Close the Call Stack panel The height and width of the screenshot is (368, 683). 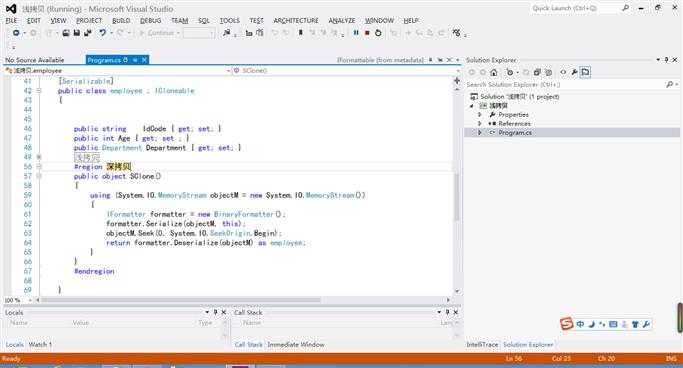(x=456, y=312)
